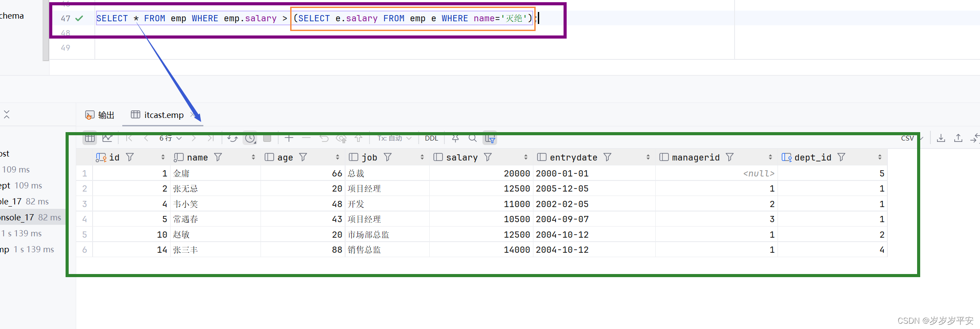Select the job cell 市场部总监
The width and height of the screenshot is (980, 329).
pyautogui.click(x=387, y=235)
